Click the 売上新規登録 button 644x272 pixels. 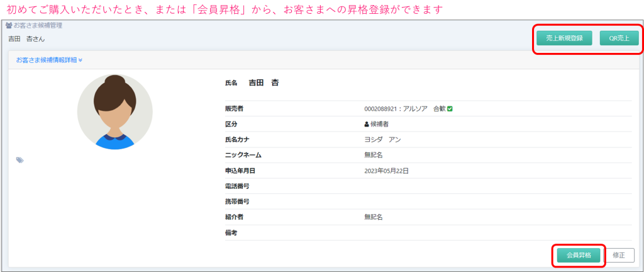(x=564, y=38)
